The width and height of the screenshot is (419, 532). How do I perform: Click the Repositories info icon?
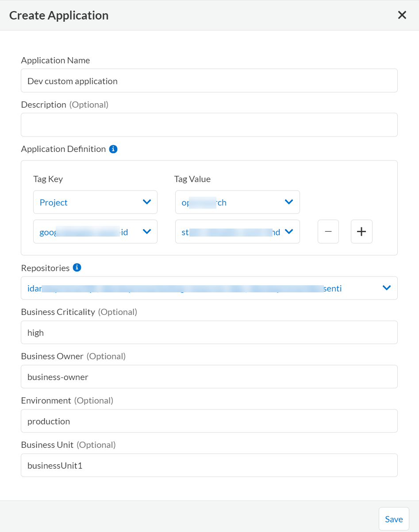pyautogui.click(x=77, y=268)
